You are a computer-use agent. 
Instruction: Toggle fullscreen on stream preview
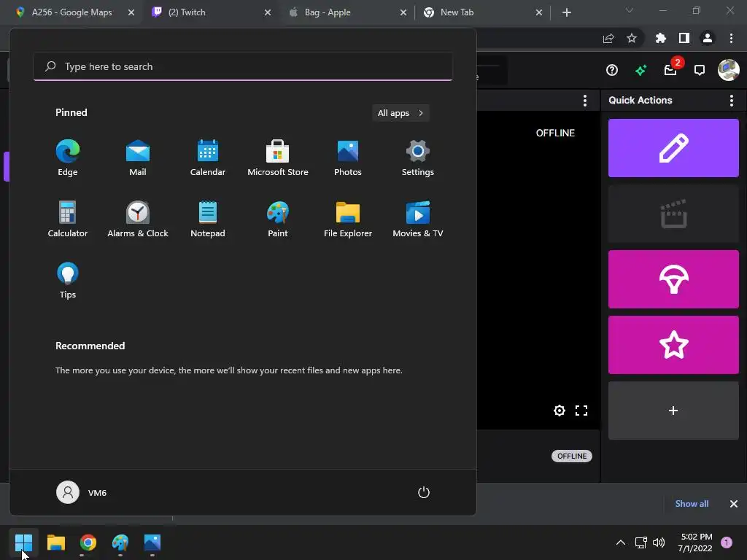(581, 411)
